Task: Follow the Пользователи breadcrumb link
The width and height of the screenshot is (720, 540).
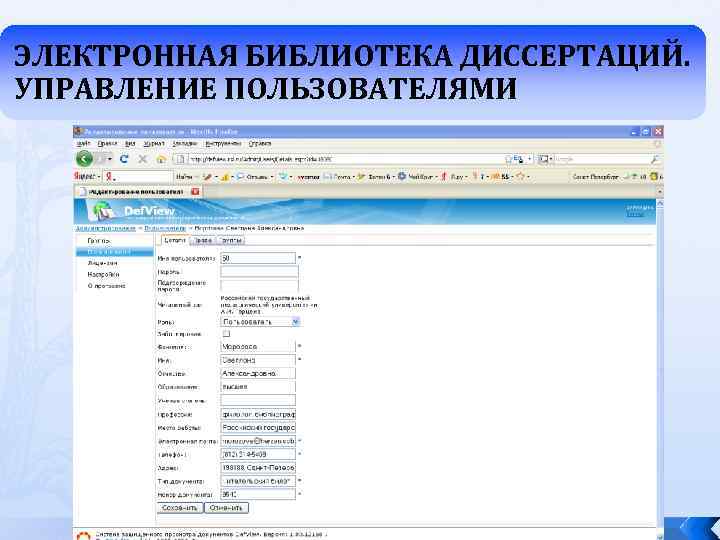Action: (165, 228)
